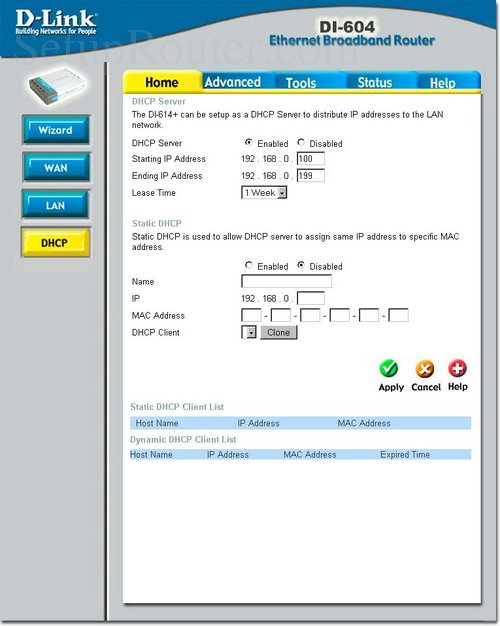Screen dimensions: 500x626
Task: Click the third MAC Address octet field
Action: (310, 315)
